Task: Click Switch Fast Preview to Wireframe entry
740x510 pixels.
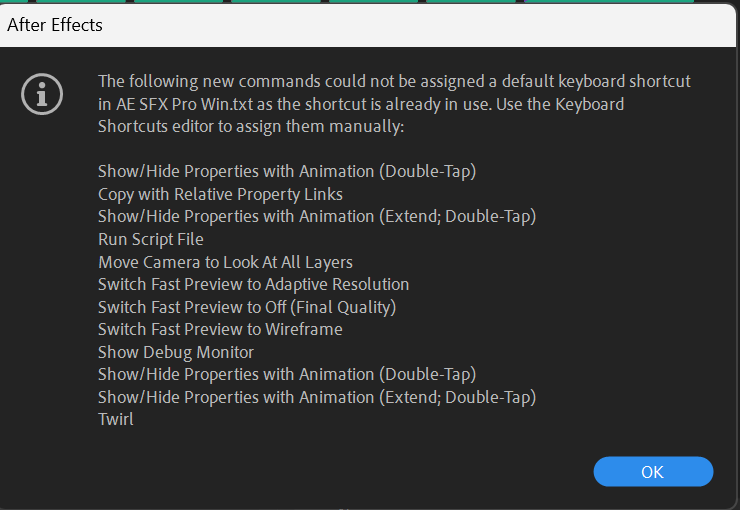Action: coord(220,329)
